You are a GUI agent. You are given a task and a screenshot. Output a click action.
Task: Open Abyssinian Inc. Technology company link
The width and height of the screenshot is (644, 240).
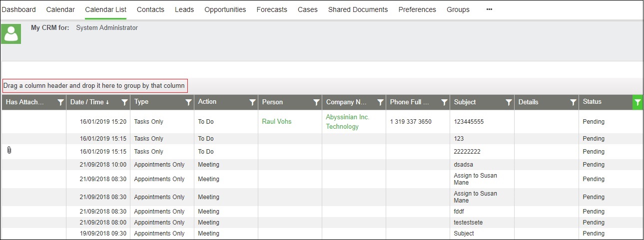point(347,122)
